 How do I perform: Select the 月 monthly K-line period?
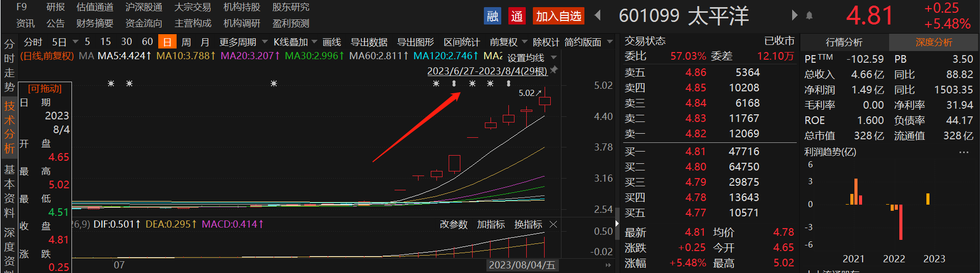205,42
